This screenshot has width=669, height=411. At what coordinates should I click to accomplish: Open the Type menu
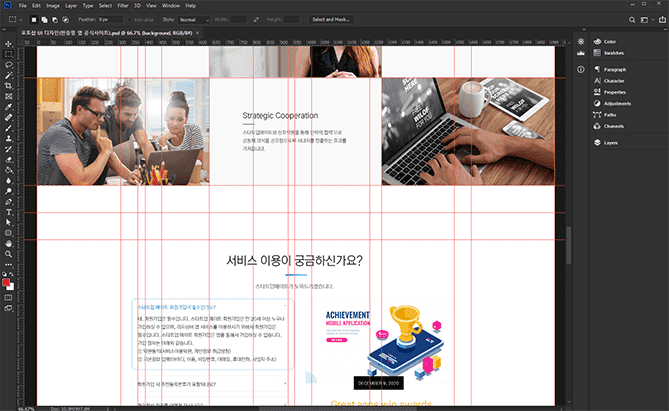[88, 6]
